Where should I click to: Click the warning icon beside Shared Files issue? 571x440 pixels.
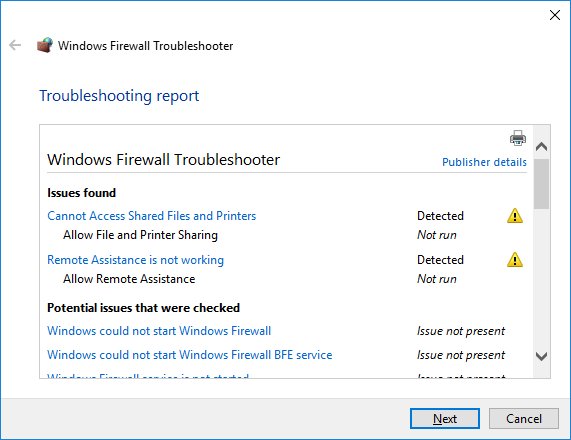(515, 216)
